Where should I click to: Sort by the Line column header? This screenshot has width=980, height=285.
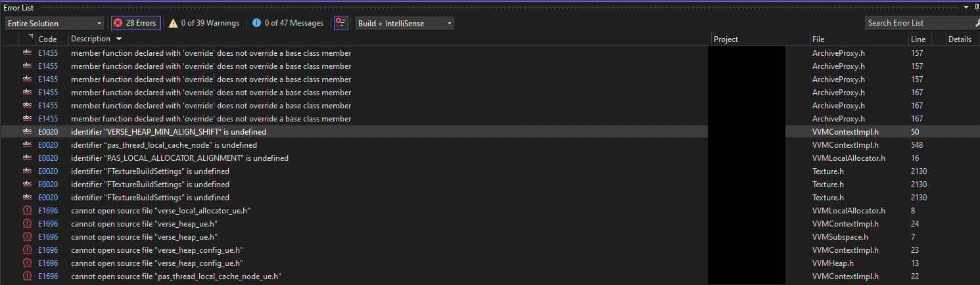918,39
